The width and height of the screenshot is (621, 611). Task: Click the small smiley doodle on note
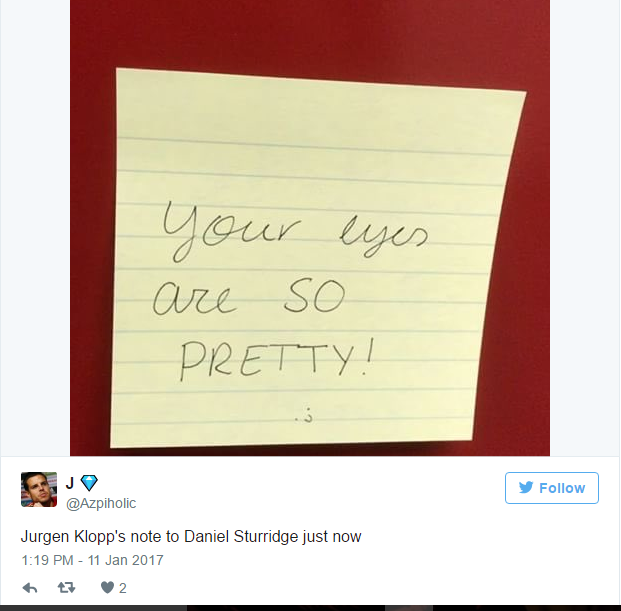pyautogui.click(x=304, y=417)
